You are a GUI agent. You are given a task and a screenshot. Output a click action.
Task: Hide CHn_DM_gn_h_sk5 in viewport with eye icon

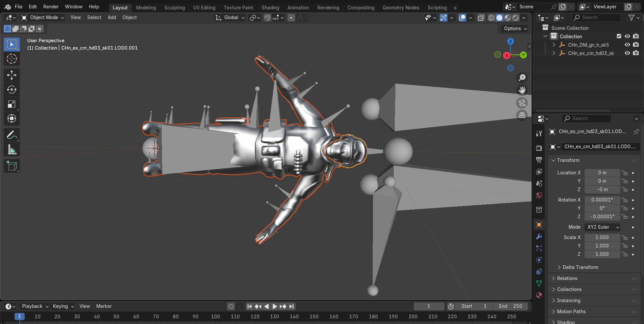coord(627,45)
